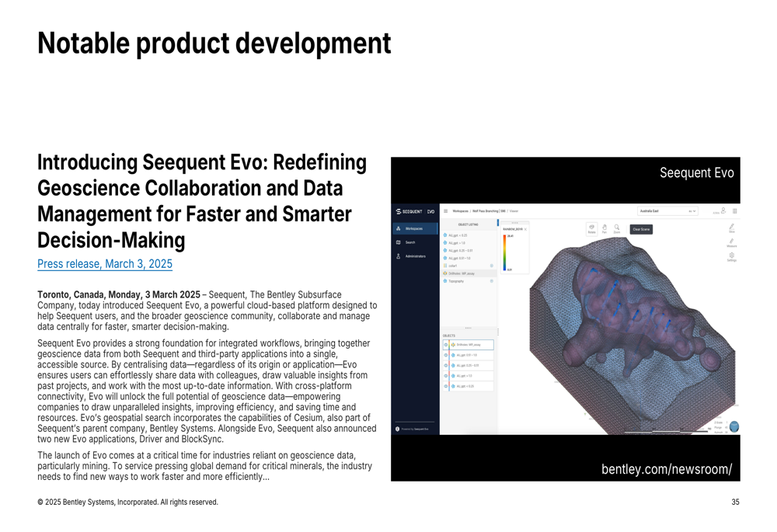
Task: Open the Australia East region dropdown
Action: (x=667, y=211)
